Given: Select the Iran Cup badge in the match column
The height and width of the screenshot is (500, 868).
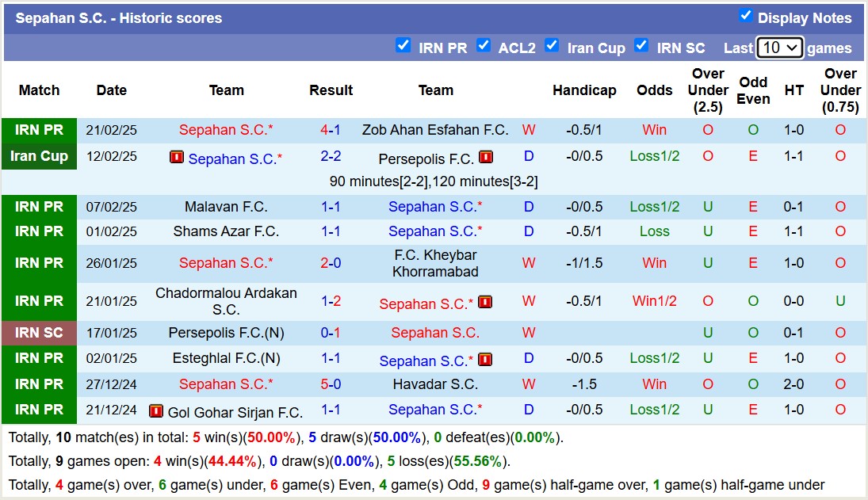Looking at the screenshot, I should [x=39, y=156].
